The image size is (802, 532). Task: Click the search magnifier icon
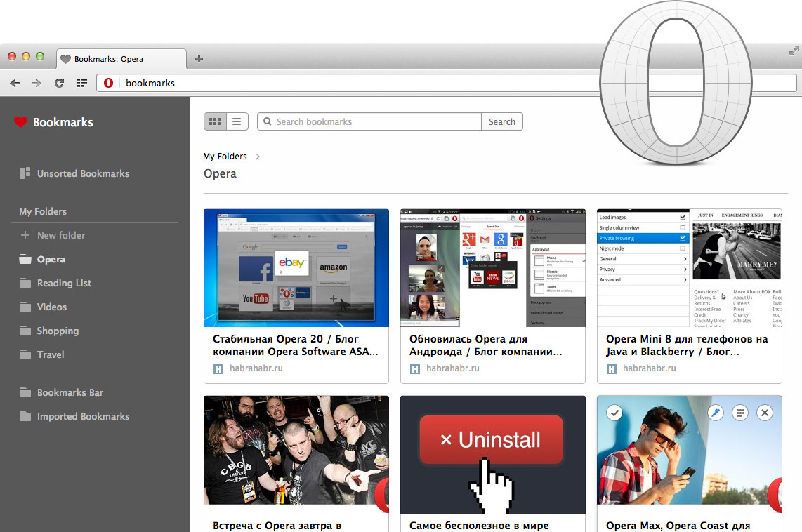tap(267, 121)
